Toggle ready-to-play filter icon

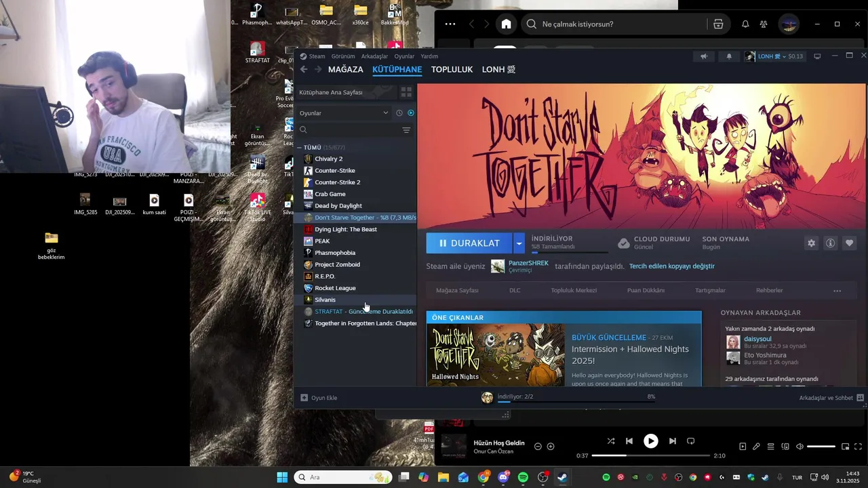(411, 113)
